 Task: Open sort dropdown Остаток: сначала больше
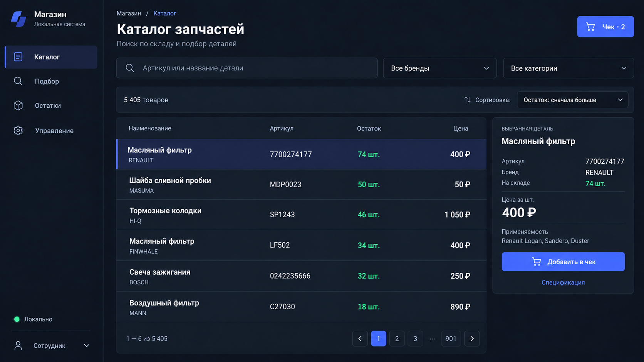click(572, 100)
